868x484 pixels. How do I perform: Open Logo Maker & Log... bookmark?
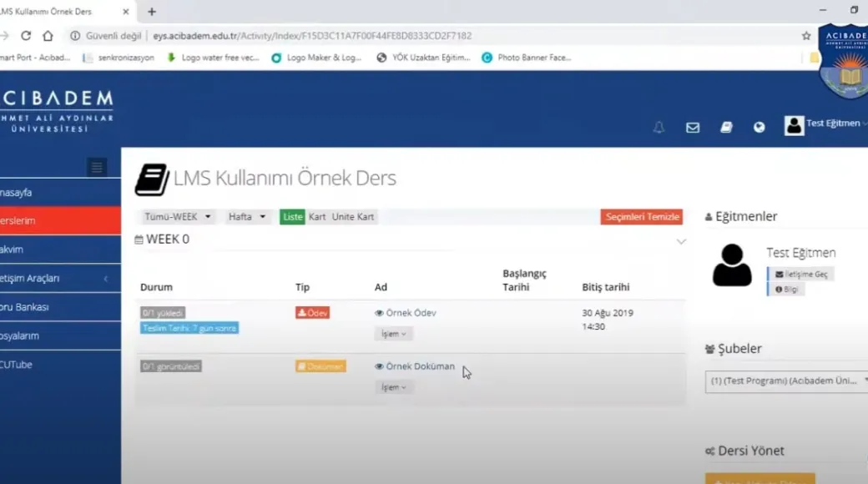click(x=316, y=58)
